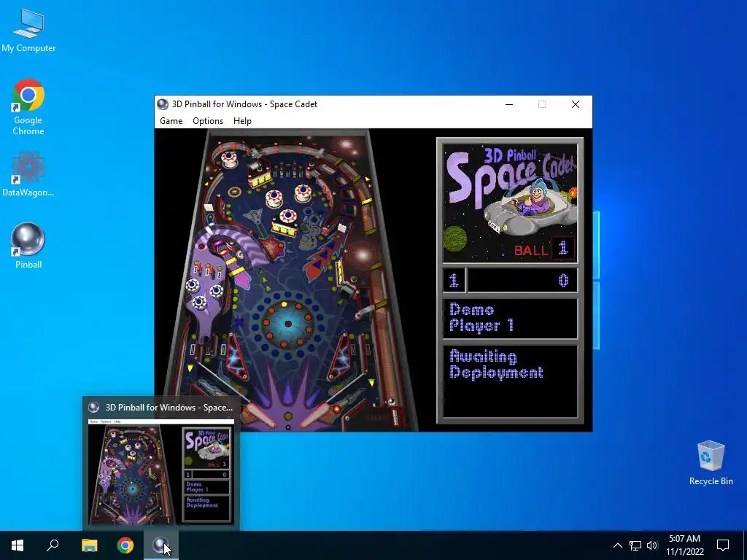Viewport: 747px width, 560px height.
Task: Open the Windows Start menu
Action: click(18, 545)
